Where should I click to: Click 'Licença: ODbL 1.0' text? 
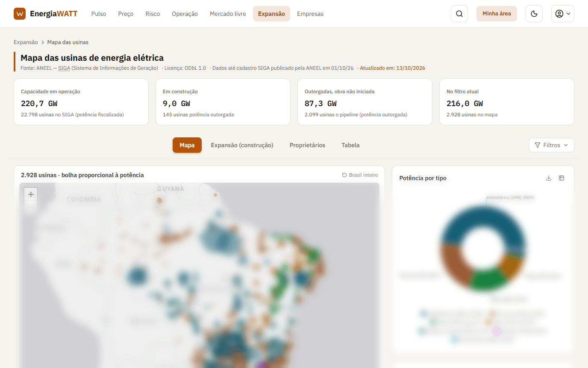(x=186, y=68)
